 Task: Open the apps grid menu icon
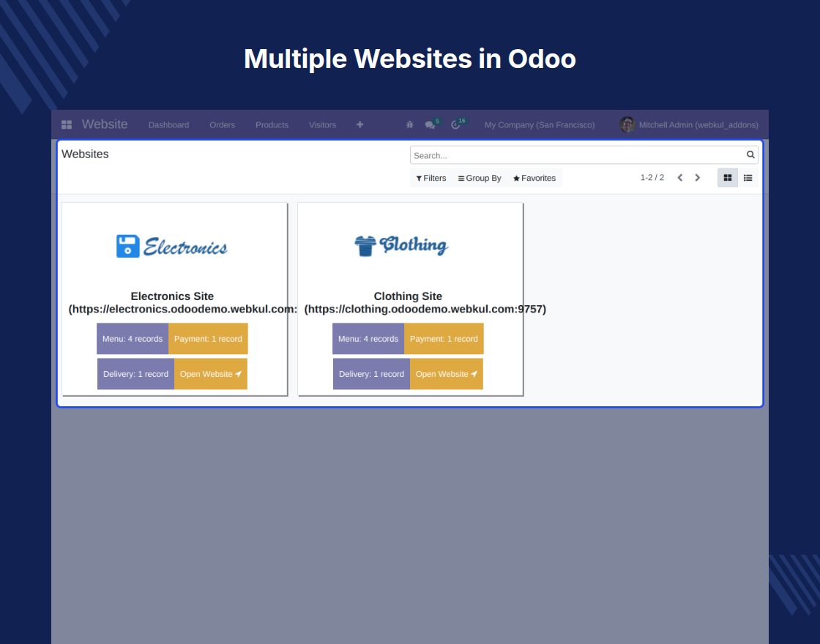[x=67, y=124]
